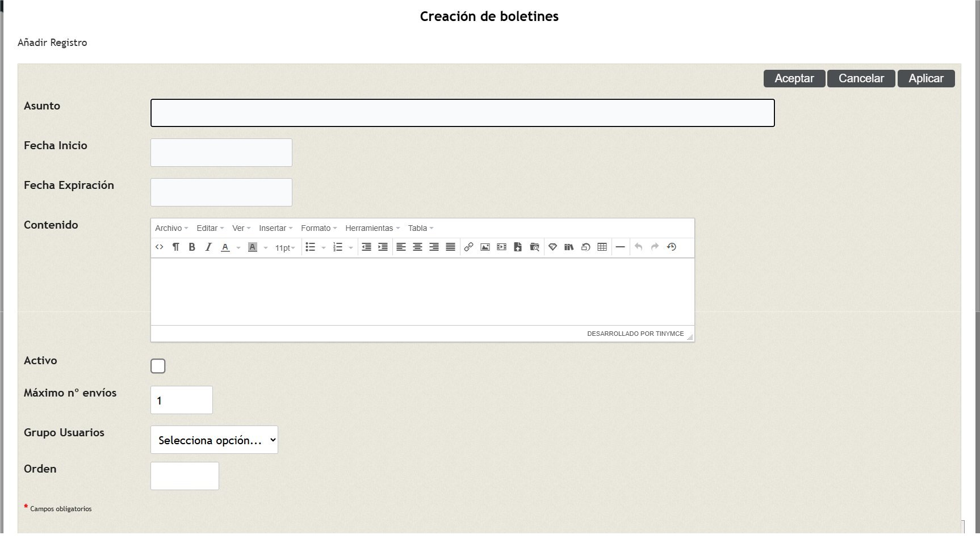Viewport: 980px width, 552px height.
Task: Open the Archivo menu
Action: pyautogui.click(x=171, y=228)
